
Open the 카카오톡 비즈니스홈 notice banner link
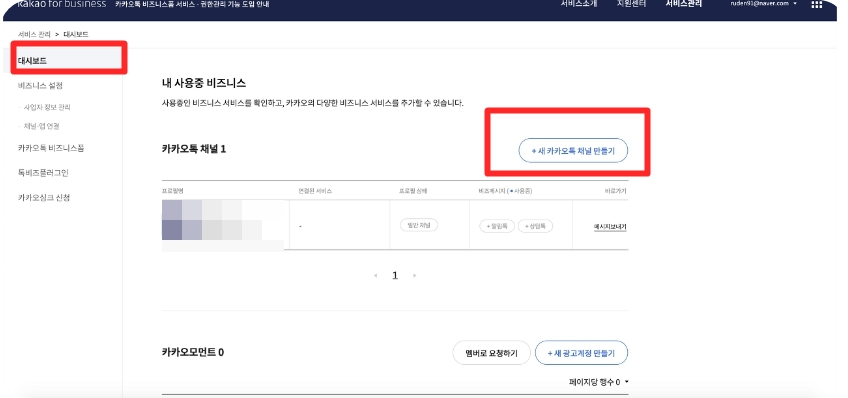pos(193,4)
